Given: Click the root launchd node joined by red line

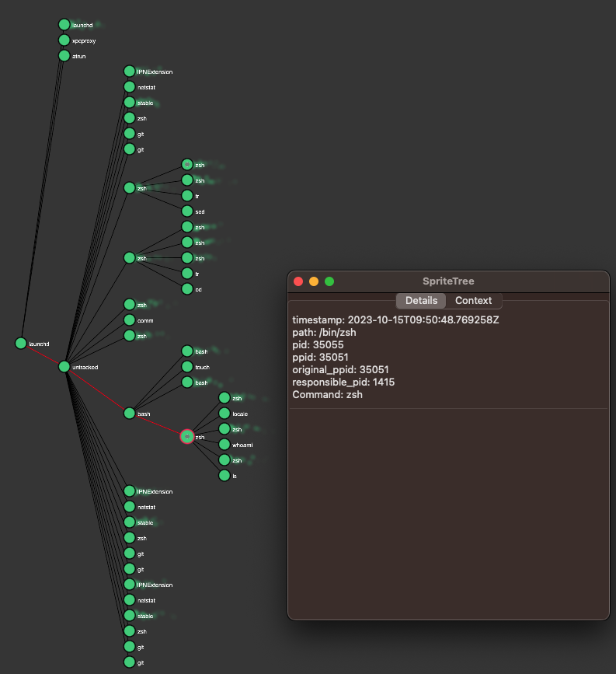Looking at the screenshot, I should (21, 343).
